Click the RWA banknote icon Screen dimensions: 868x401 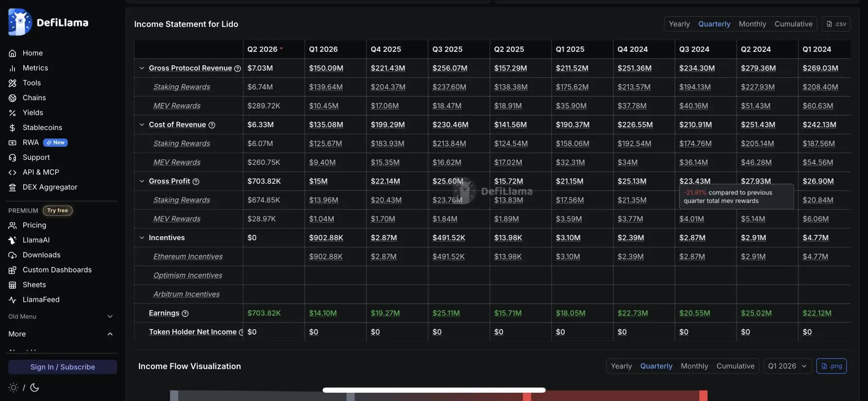pyautogui.click(x=13, y=143)
